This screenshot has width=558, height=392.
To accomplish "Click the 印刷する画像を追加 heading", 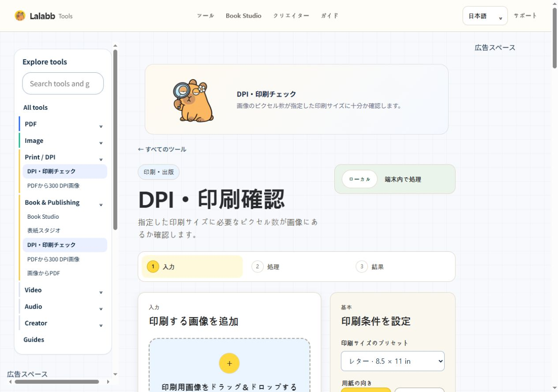I will 194,321.
